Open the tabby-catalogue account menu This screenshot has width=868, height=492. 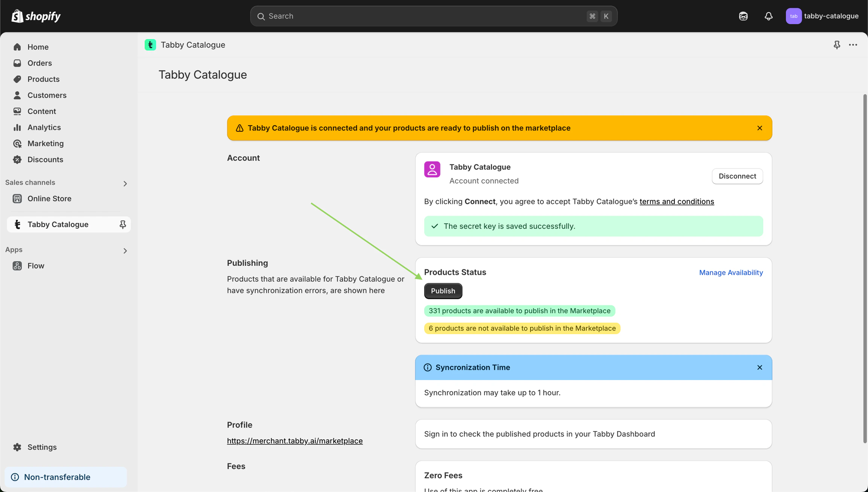point(822,16)
